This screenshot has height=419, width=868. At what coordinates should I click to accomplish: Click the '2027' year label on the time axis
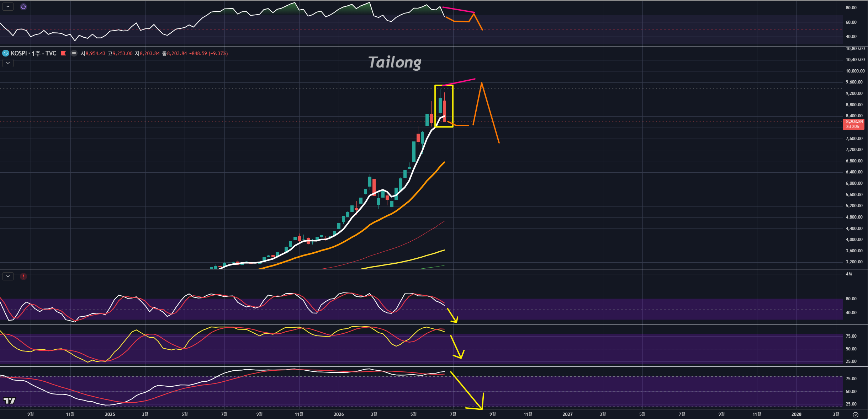pos(568,414)
